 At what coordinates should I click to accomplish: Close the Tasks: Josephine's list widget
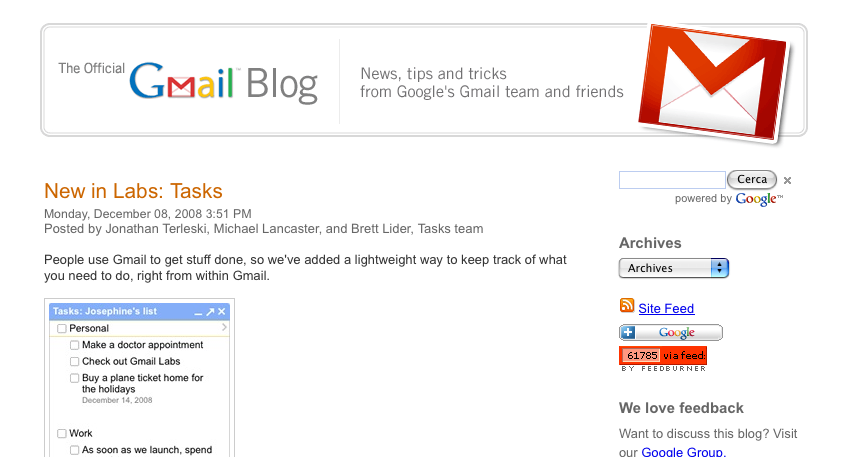(x=221, y=312)
